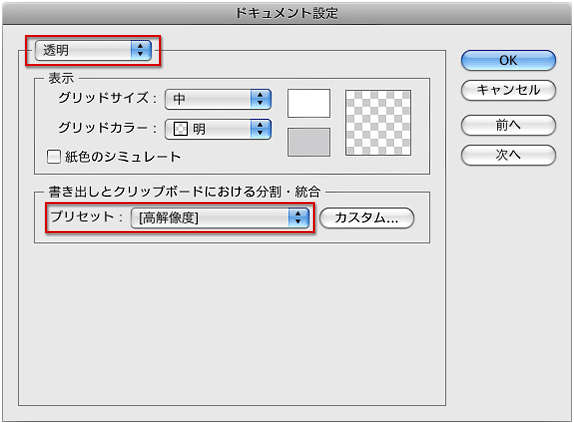Open the プリセット dropdown showing [高解像度]
574x423 pixels.
[220, 218]
